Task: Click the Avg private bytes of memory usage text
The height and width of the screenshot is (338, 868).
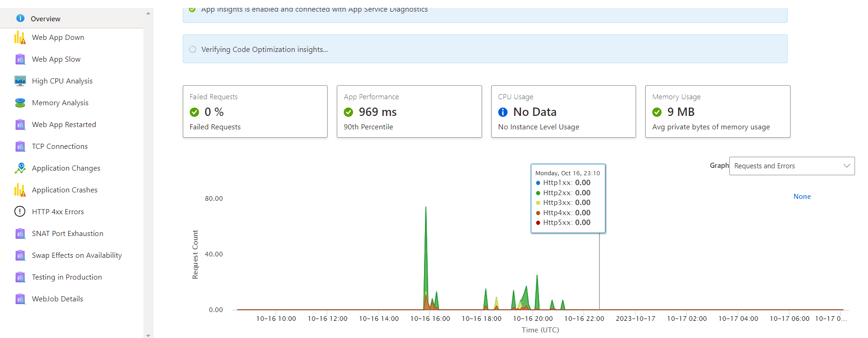Action: coord(711,127)
